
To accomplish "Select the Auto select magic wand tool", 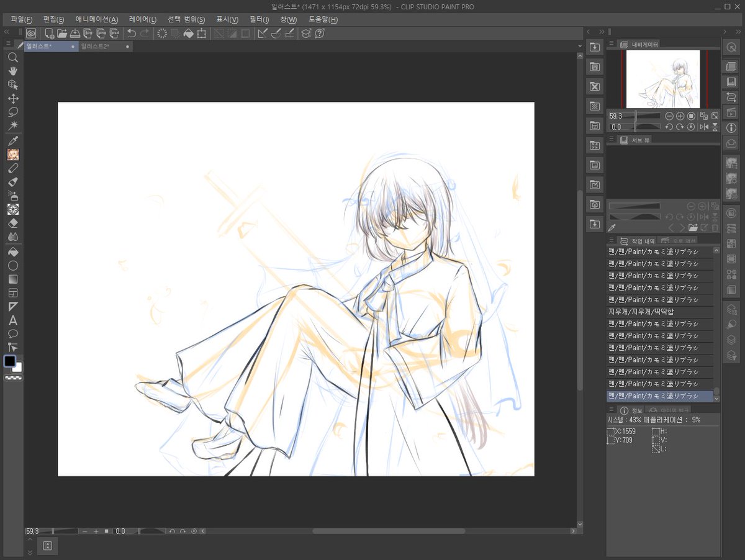I will pyautogui.click(x=12, y=125).
